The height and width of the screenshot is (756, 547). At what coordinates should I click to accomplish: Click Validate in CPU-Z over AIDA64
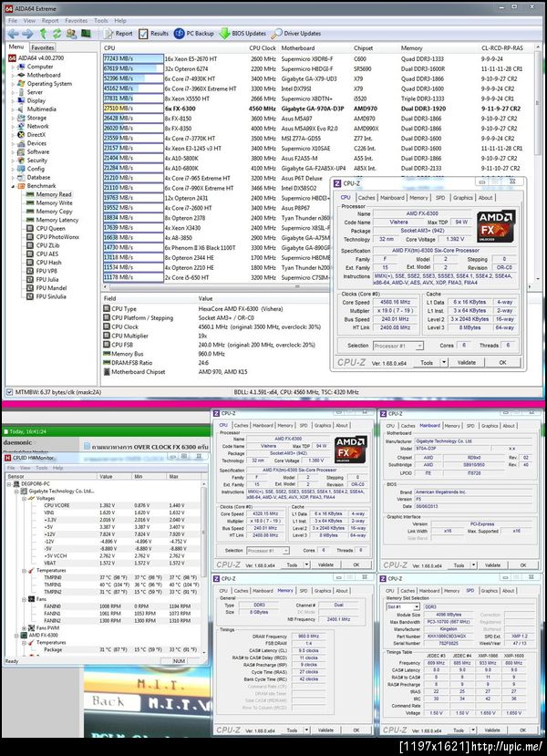coord(467,363)
